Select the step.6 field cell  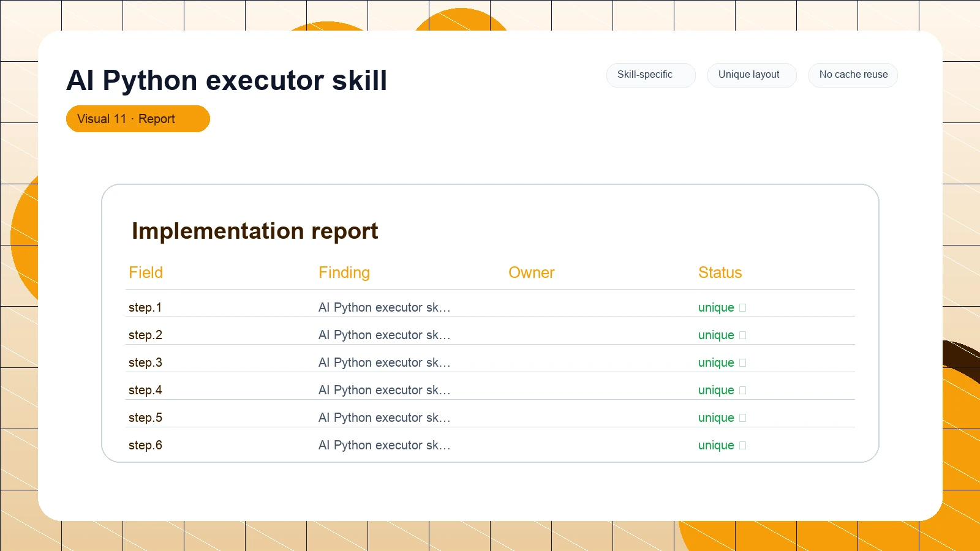click(x=145, y=445)
